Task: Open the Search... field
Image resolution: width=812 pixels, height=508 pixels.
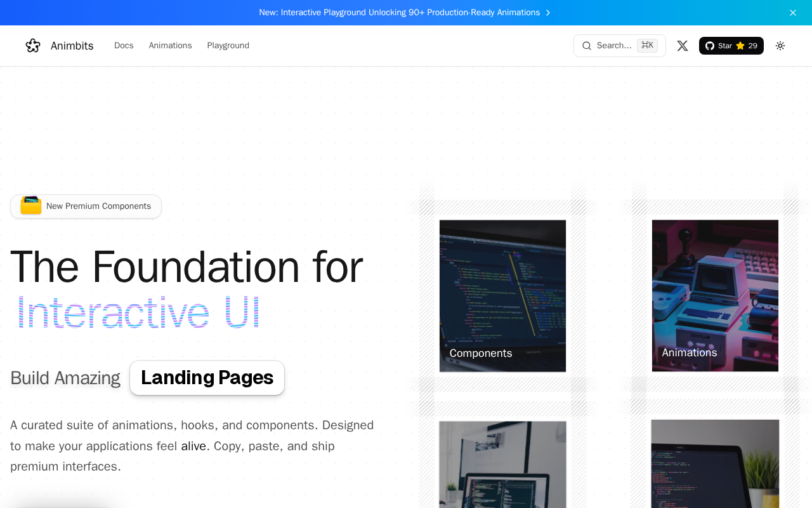Action: (x=620, y=46)
